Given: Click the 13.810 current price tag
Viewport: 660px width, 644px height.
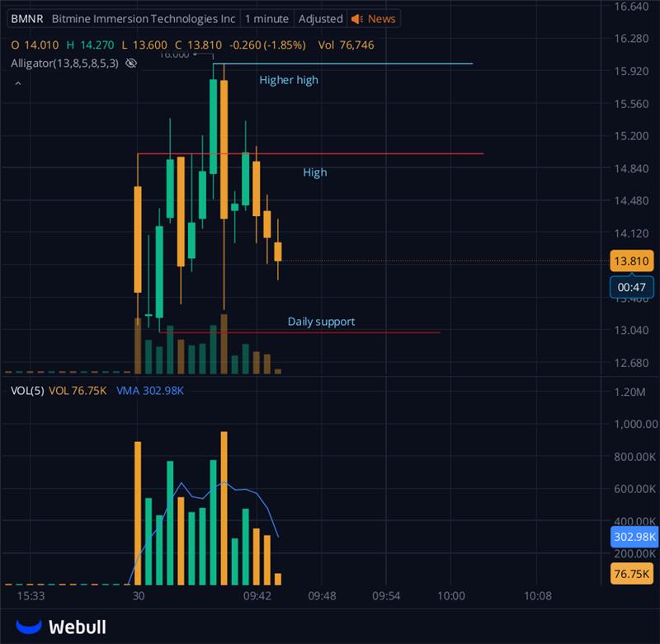Looking at the screenshot, I should 631,261.
